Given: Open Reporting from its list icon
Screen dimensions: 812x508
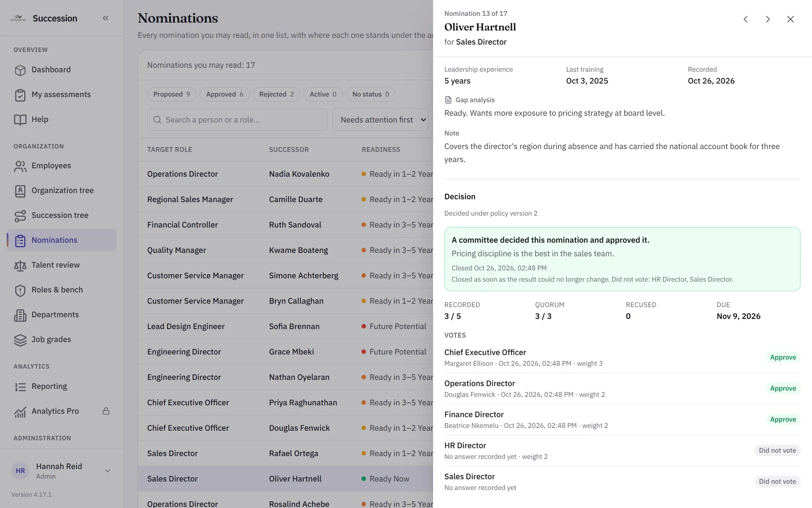Looking at the screenshot, I should click(x=20, y=386).
